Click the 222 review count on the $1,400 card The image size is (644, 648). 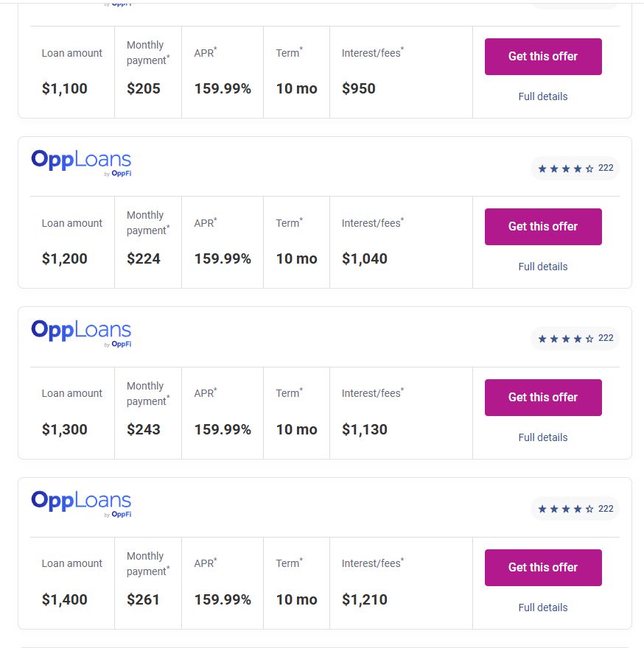[605, 508]
